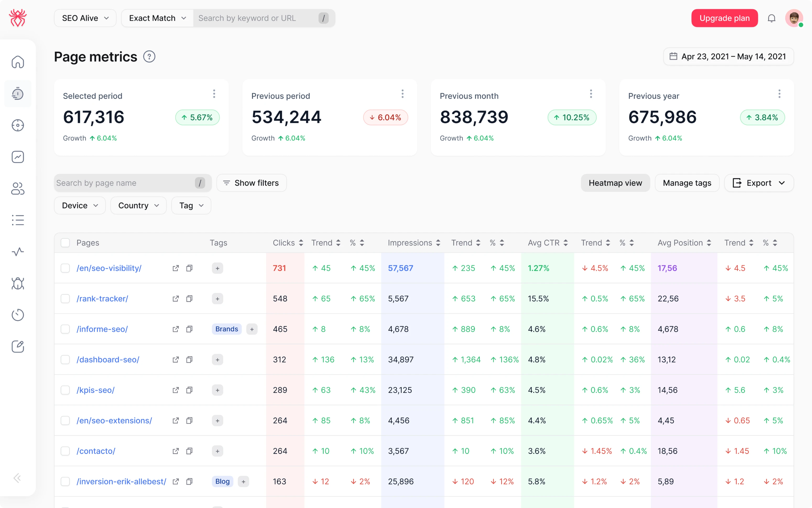Click the Upgrade plan button
Image resolution: width=812 pixels, height=508 pixels.
tap(724, 18)
